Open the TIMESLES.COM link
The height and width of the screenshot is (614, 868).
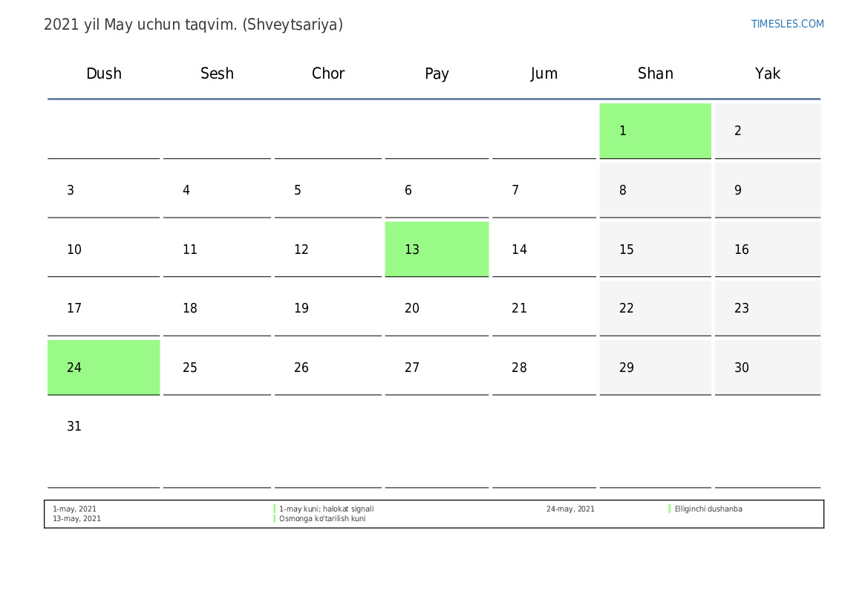787,24
